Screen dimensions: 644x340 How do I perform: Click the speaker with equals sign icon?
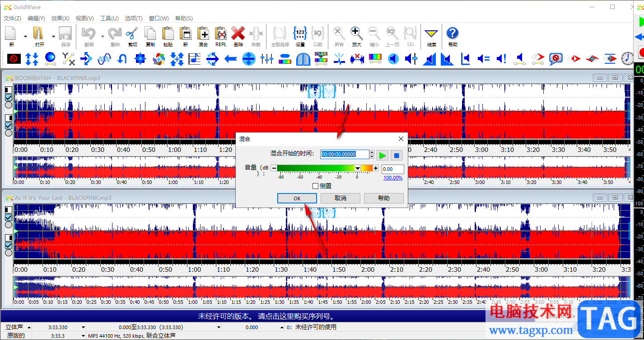(484, 58)
